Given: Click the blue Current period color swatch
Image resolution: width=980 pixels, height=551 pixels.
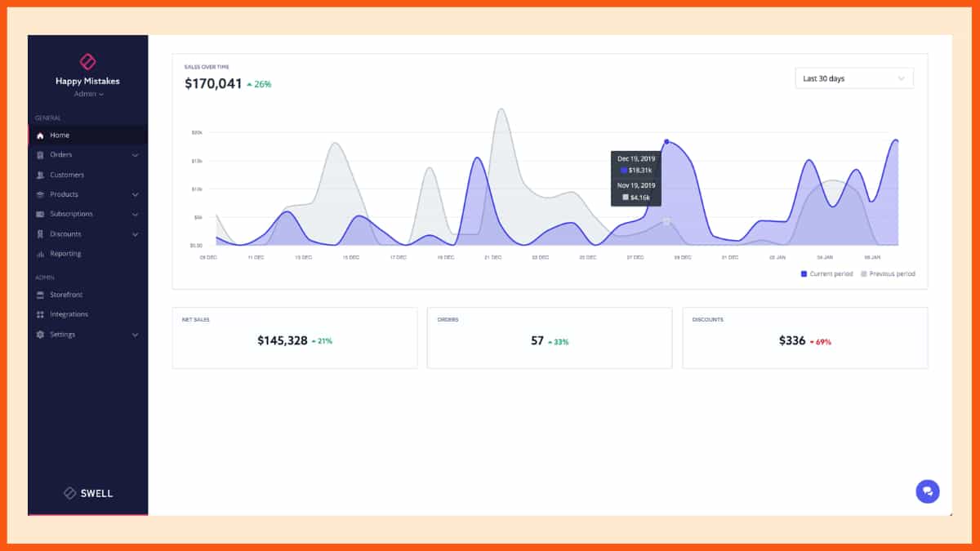Looking at the screenshot, I should tap(803, 274).
